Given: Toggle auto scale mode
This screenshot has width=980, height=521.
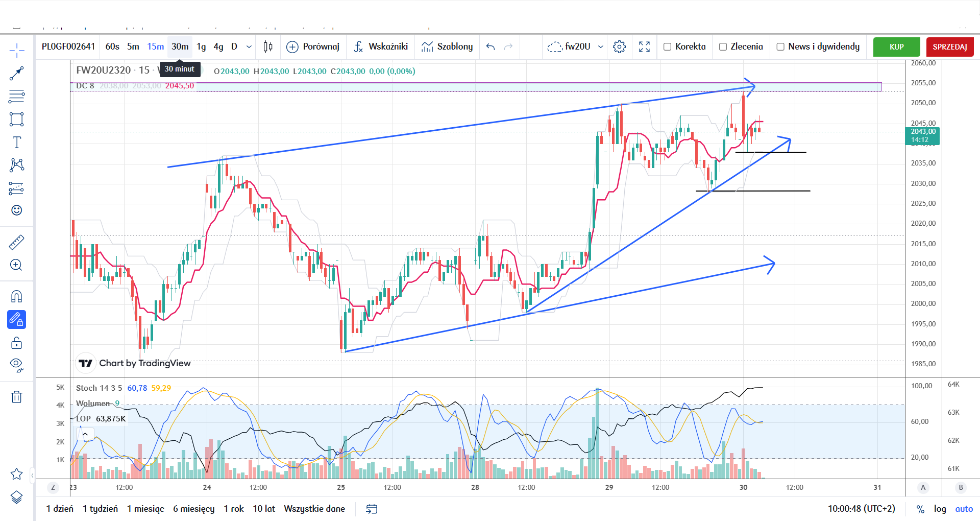Looking at the screenshot, I should click(964, 509).
